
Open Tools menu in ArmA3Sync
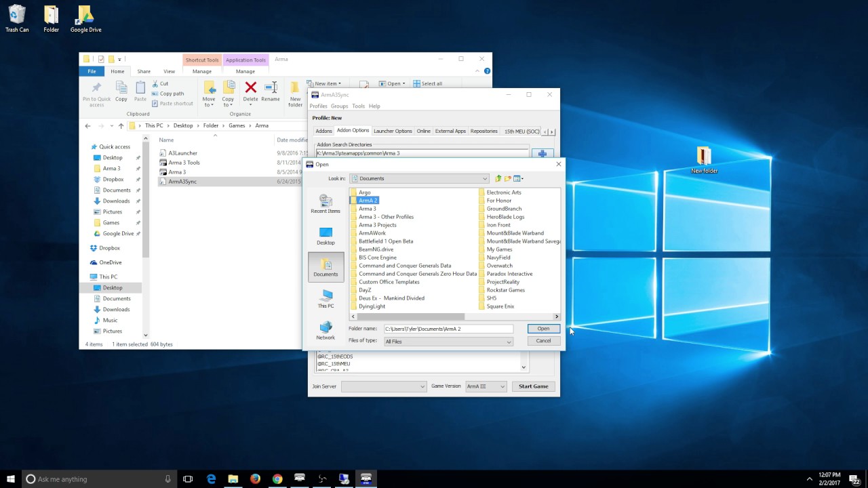(358, 106)
